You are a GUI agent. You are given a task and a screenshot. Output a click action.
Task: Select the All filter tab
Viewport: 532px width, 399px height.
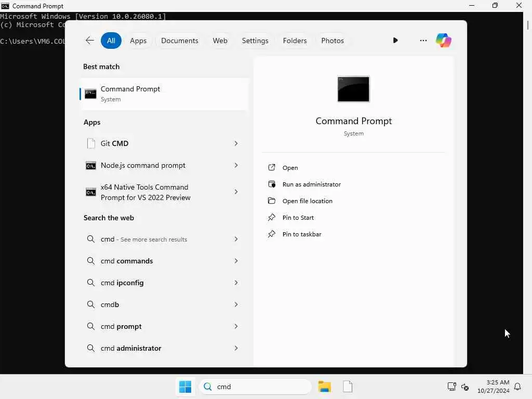point(111,41)
